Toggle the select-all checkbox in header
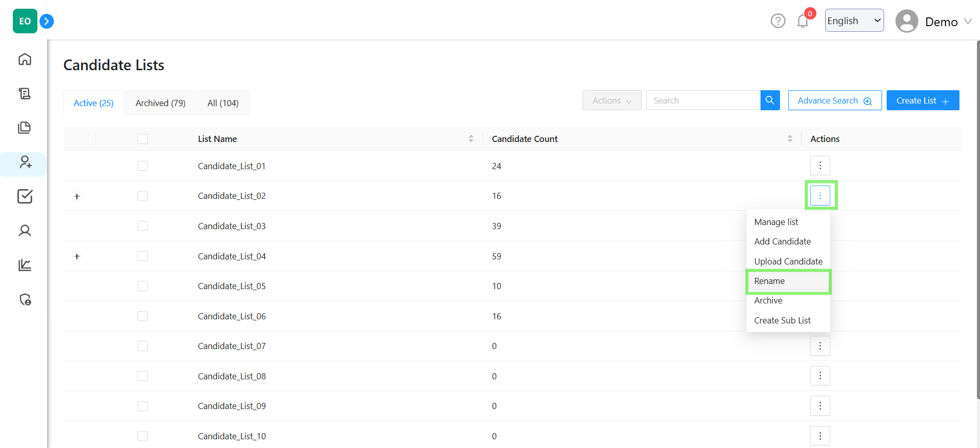Image resolution: width=980 pixels, height=448 pixels. click(143, 139)
